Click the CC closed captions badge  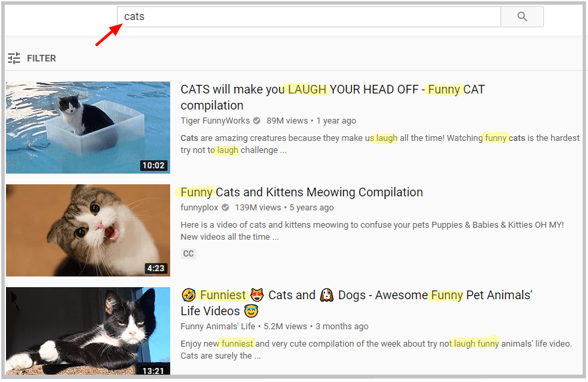click(188, 254)
